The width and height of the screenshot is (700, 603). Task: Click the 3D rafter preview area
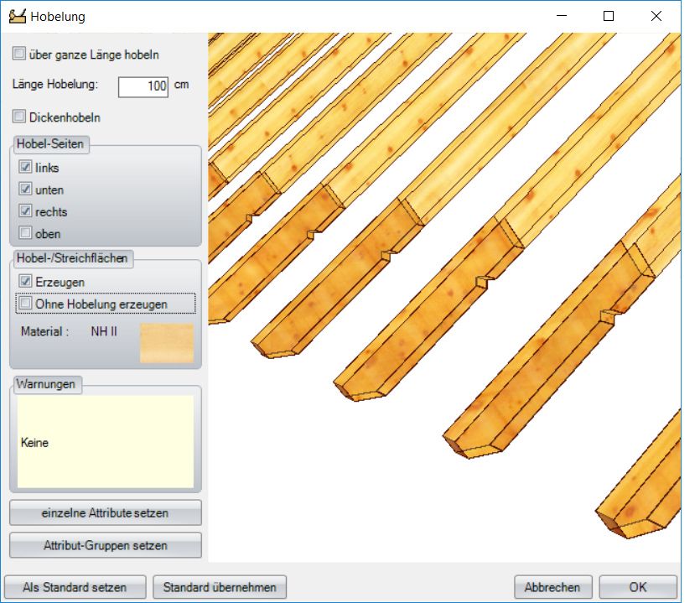(444, 297)
